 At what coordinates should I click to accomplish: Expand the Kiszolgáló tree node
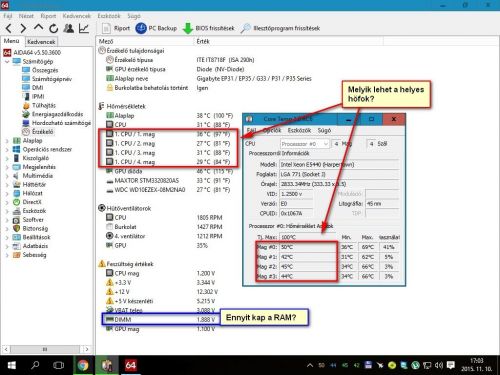coord(7,158)
